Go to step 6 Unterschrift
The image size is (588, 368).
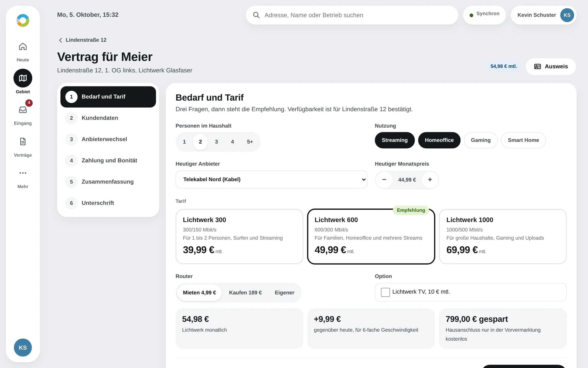[x=108, y=203]
